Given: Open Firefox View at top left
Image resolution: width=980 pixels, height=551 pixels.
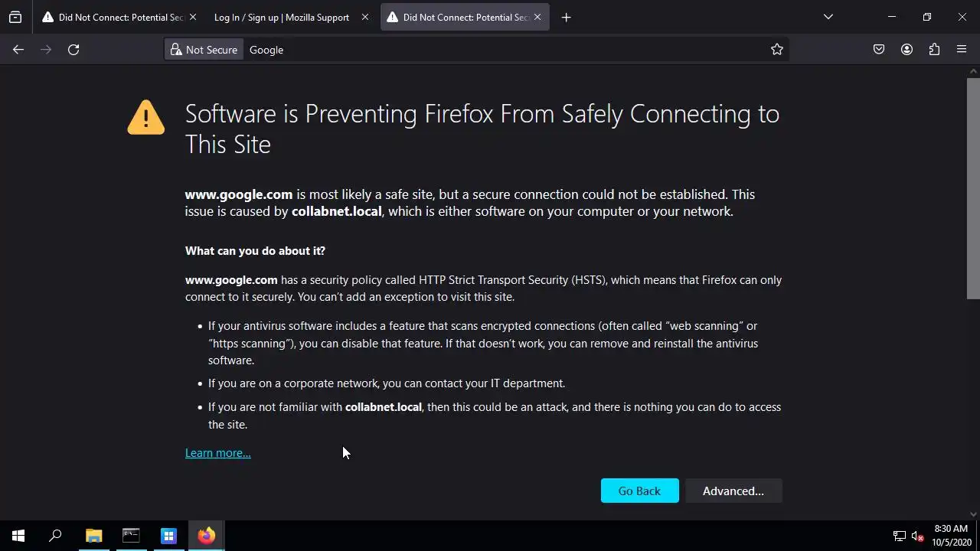Looking at the screenshot, I should point(15,17).
